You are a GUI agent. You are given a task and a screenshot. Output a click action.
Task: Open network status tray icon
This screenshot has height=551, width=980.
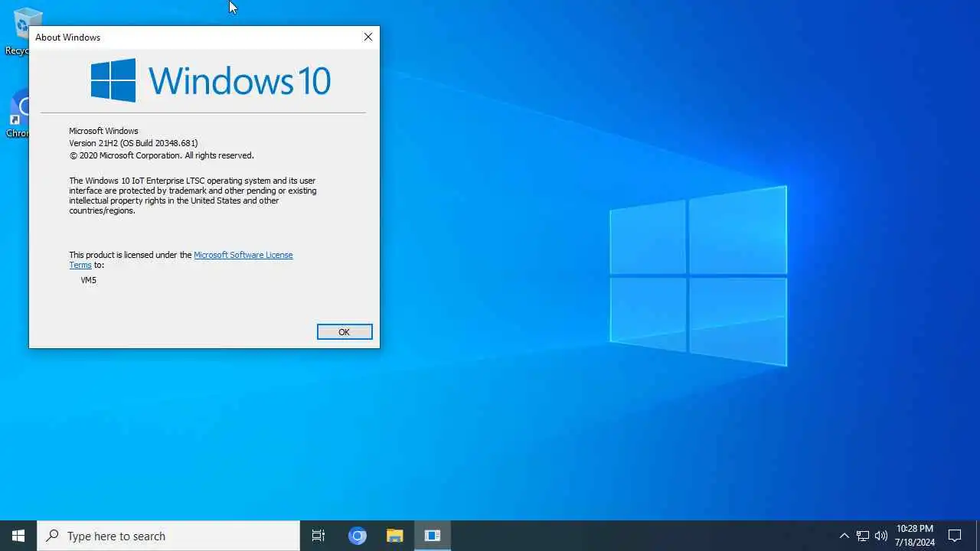pyautogui.click(x=863, y=536)
